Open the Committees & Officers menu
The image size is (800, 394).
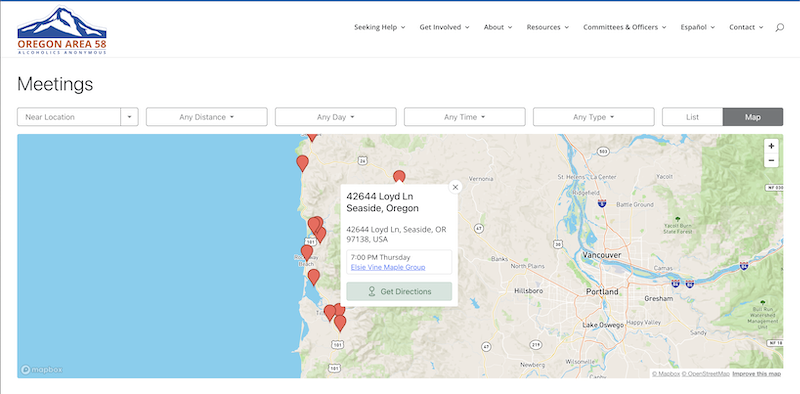[625, 28]
